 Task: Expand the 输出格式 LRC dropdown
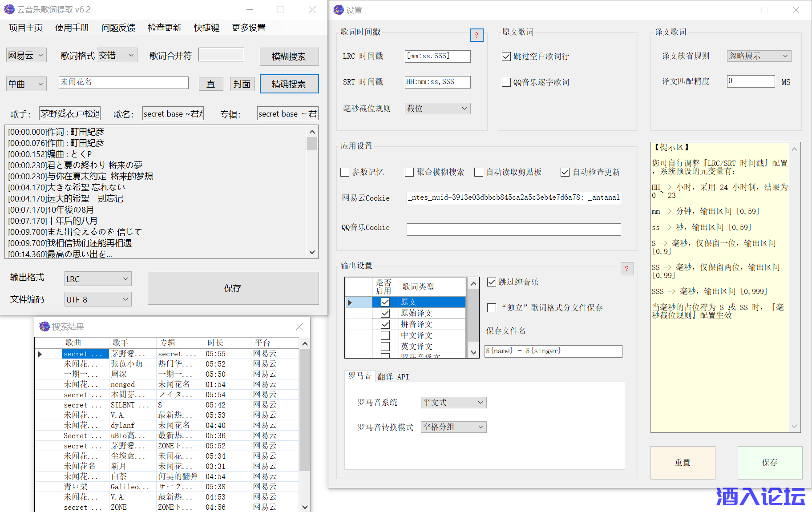(98, 279)
